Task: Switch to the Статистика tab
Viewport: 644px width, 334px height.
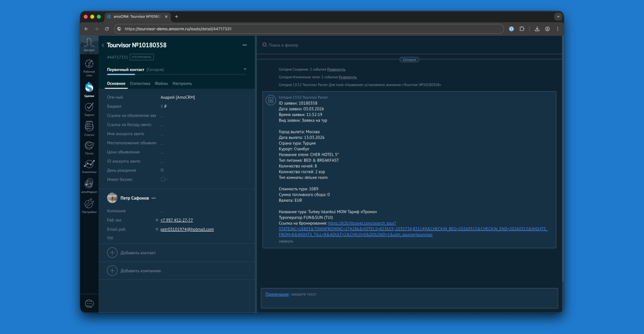Action: pos(140,83)
